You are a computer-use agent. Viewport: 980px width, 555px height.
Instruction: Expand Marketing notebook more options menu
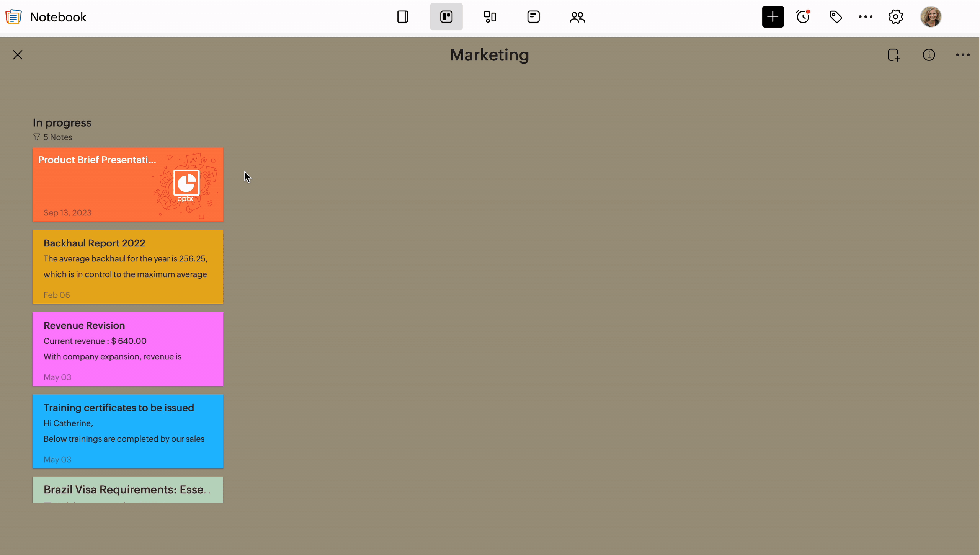pyautogui.click(x=963, y=55)
